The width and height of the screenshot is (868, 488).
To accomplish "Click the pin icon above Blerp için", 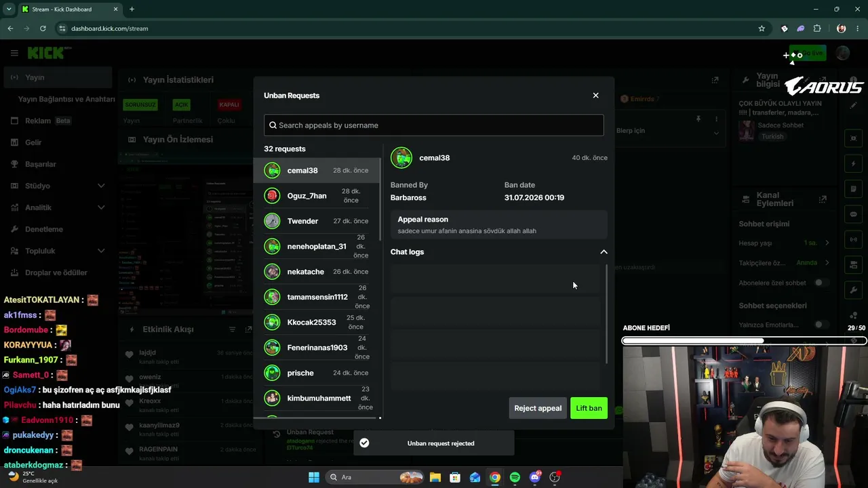I will tap(698, 119).
